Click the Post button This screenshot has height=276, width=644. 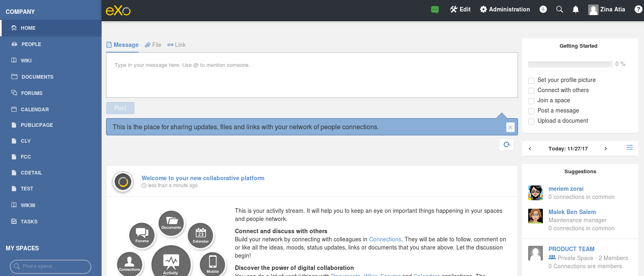coord(120,108)
